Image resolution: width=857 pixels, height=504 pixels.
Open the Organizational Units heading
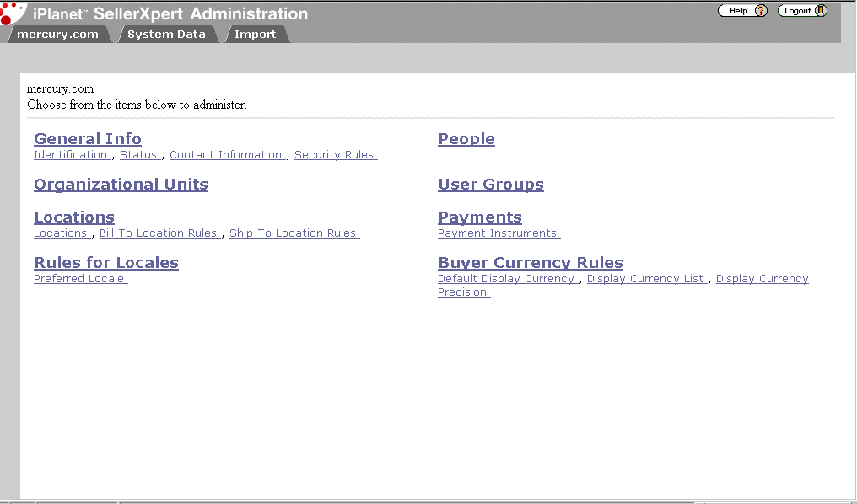tap(121, 185)
